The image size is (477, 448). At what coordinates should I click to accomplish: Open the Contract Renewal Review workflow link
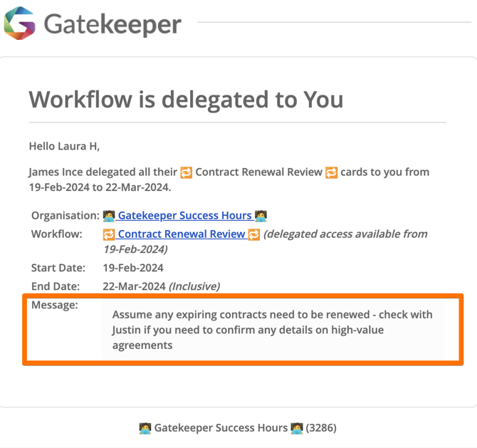point(182,234)
